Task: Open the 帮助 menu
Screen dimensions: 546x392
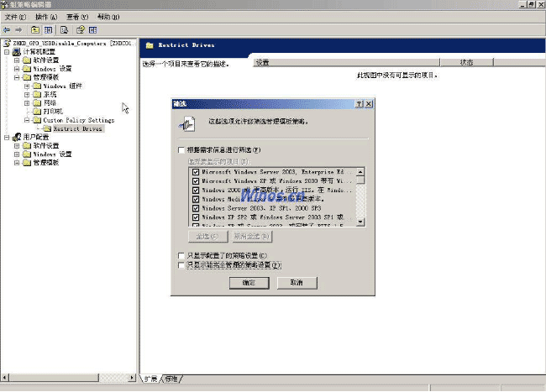Action: (108, 17)
